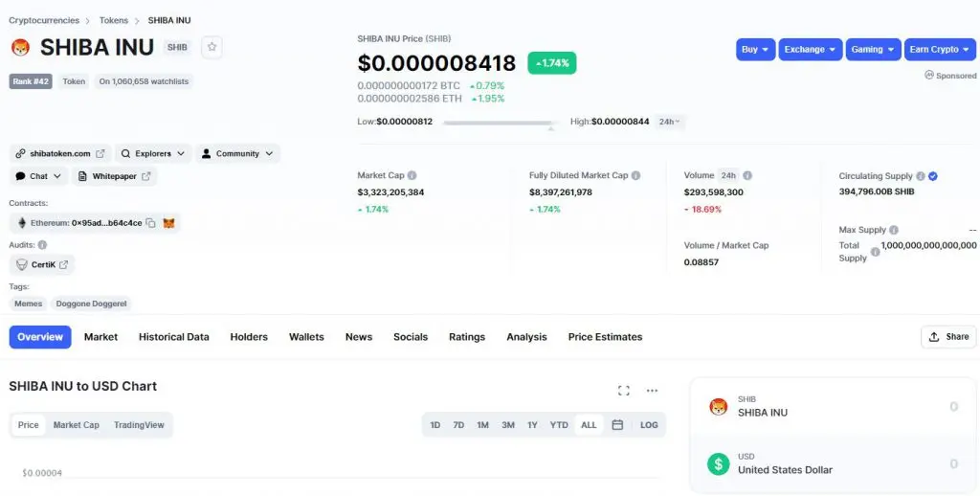Go to the Holders tab
Screen dimensions: 980x496
(249, 337)
